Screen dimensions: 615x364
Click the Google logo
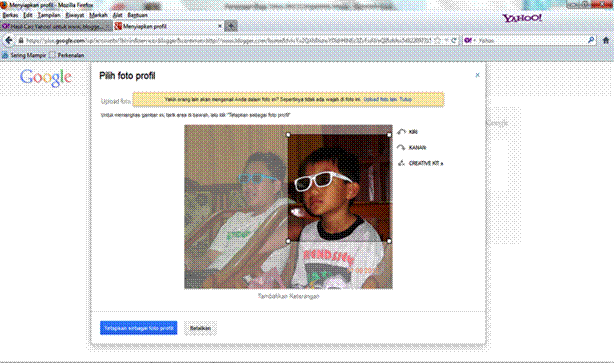click(46, 78)
